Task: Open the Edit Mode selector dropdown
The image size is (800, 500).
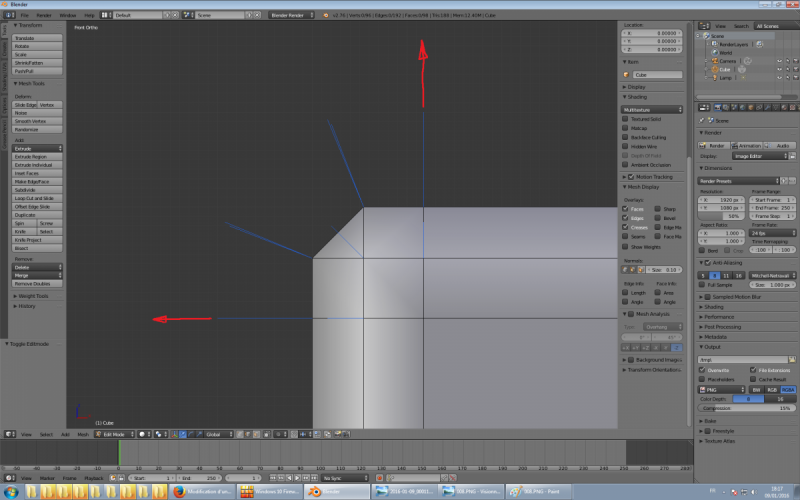Action: (115, 434)
